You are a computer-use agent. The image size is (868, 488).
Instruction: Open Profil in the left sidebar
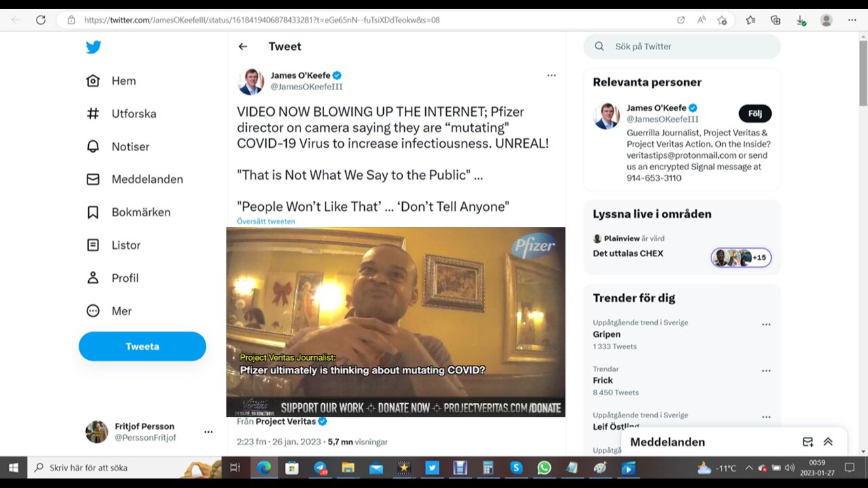point(112,278)
